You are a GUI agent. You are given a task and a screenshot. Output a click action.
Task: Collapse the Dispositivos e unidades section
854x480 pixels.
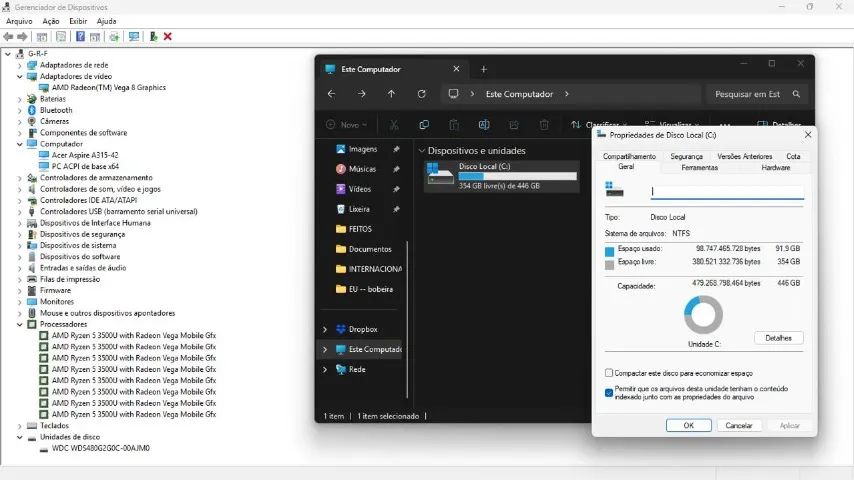tap(422, 150)
